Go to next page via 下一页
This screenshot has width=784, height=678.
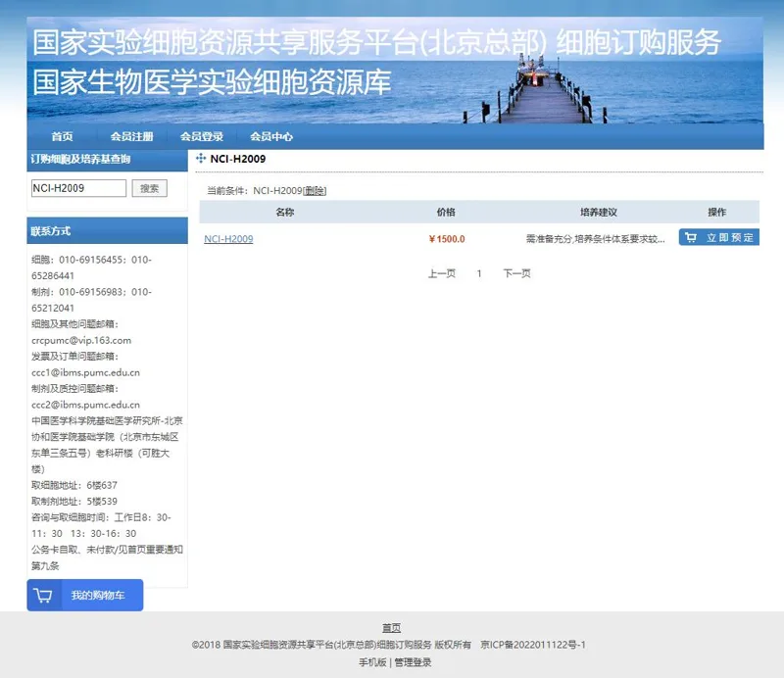pos(517,273)
